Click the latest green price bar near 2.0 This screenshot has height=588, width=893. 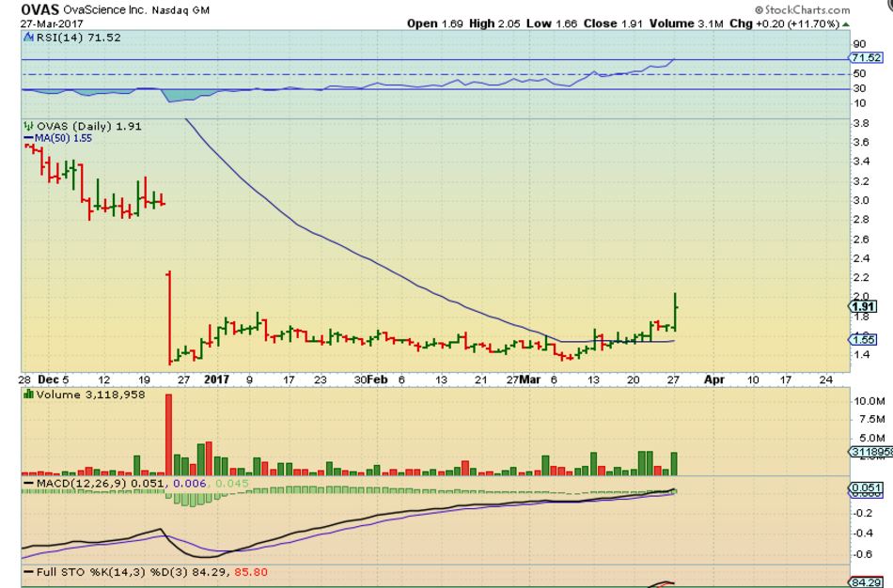tap(676, 312)
